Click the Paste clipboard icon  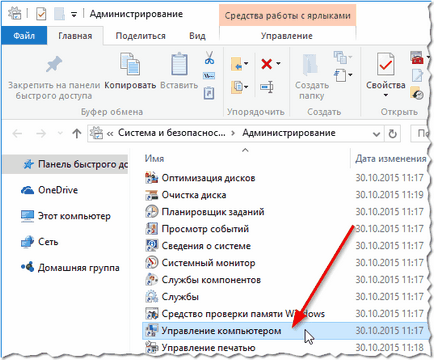pos(179,64)
